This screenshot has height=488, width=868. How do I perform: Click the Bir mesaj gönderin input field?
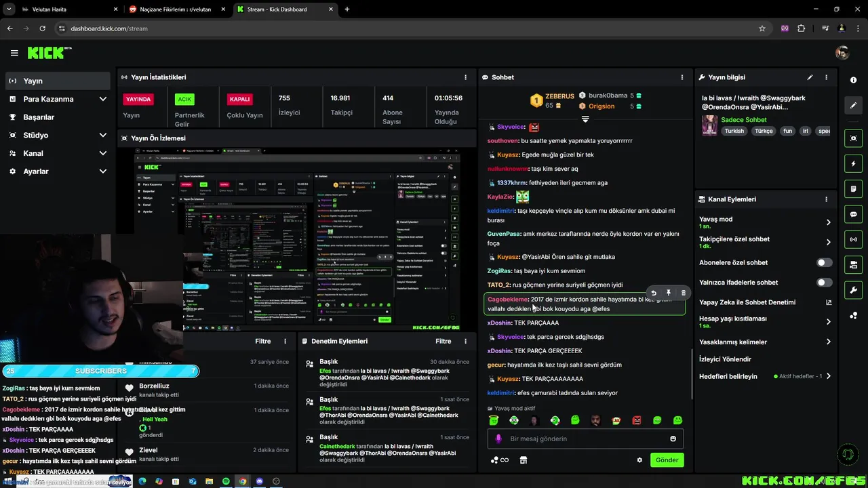click(585, 439)
